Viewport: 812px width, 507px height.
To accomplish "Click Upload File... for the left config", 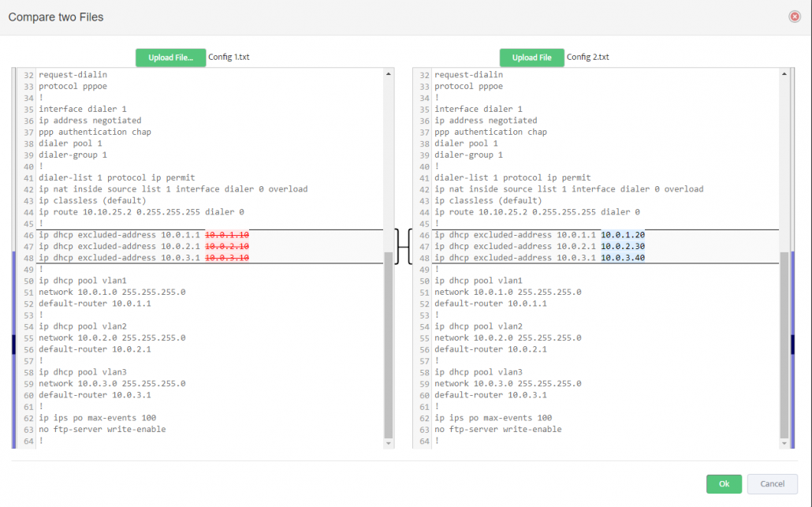I will (x=170, y=57).
